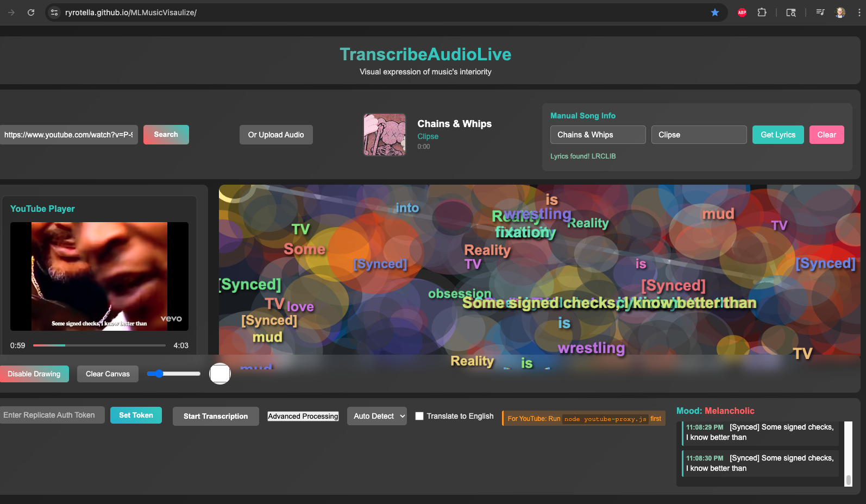Click the 'YouTube Player' heading

tap(42, 209)
